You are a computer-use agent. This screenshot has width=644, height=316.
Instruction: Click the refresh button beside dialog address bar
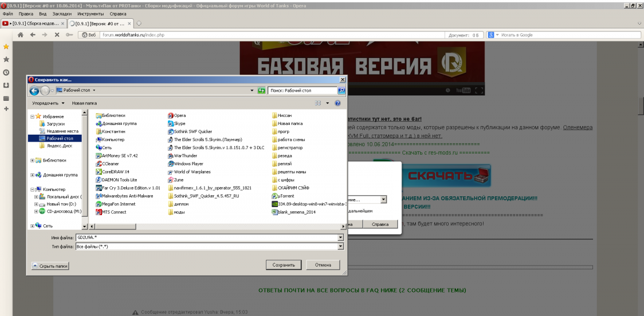[x=261, y=91]
